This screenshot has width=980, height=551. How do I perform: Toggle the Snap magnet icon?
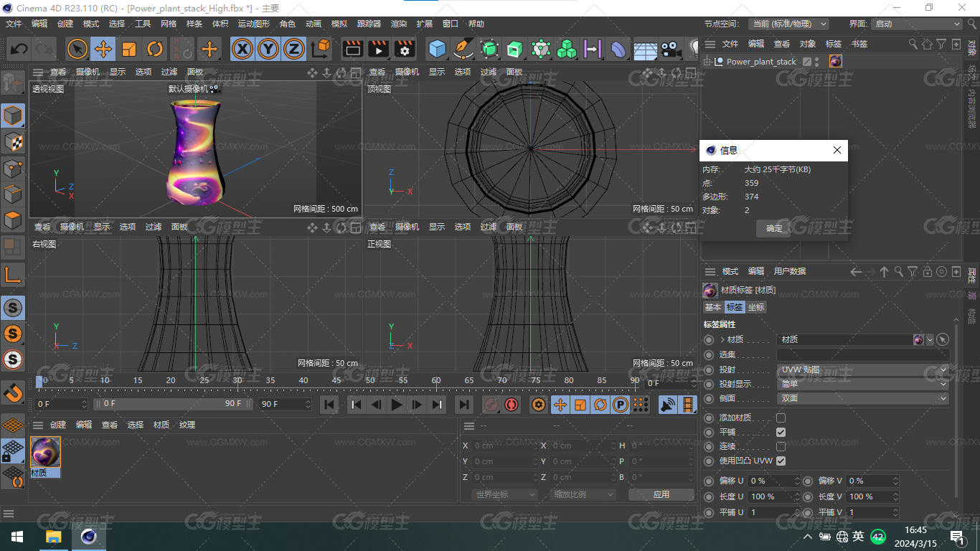(14, 392)
